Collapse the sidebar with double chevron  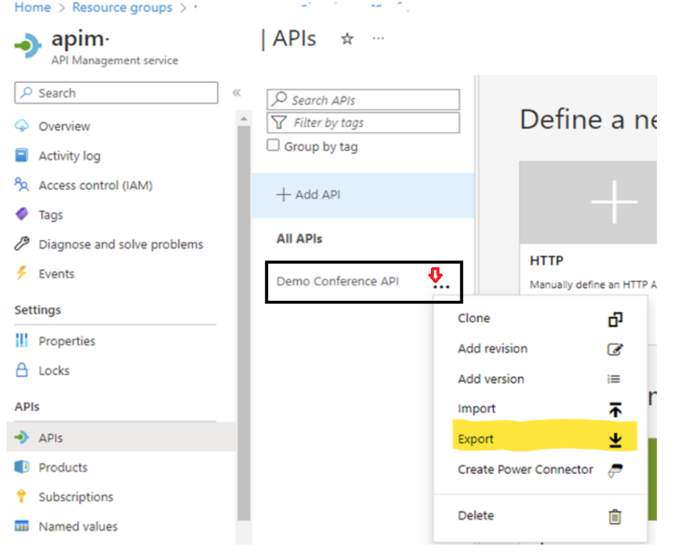point(237,93)
